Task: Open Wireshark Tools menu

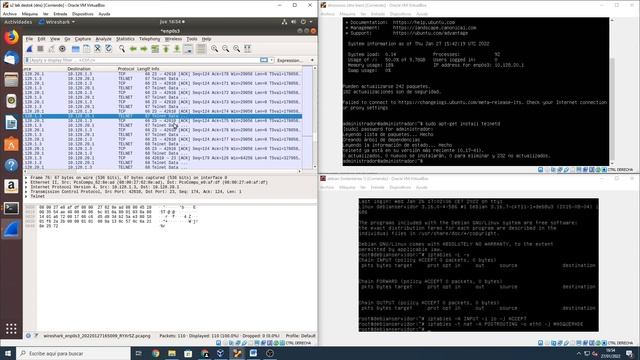Action: tap(191, 39)
